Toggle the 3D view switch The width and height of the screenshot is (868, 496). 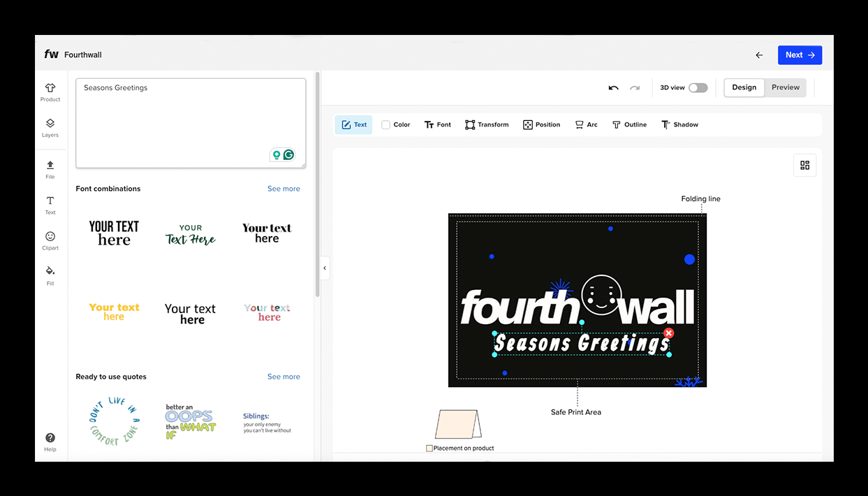click(x=698, y=88)
